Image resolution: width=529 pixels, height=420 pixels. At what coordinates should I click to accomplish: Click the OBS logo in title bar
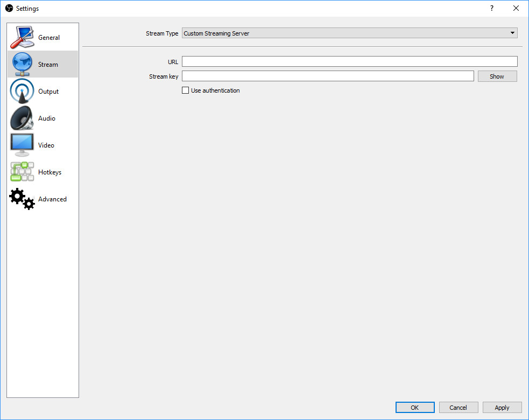[9, 8]
